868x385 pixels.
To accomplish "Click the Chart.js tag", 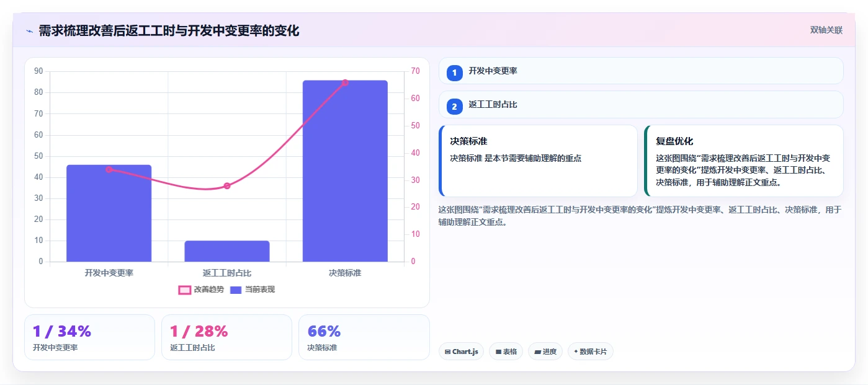I will click(461, 352).
